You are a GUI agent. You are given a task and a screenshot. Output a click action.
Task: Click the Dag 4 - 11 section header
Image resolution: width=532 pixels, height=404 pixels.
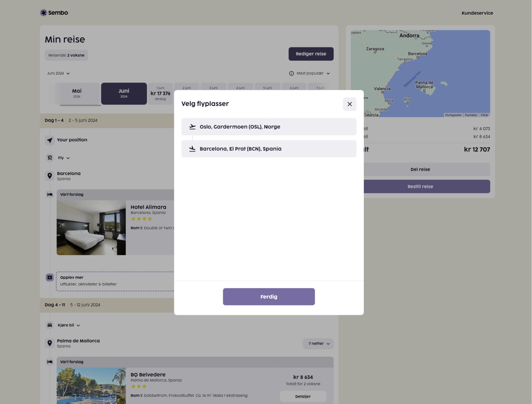[x=107, y=305]
